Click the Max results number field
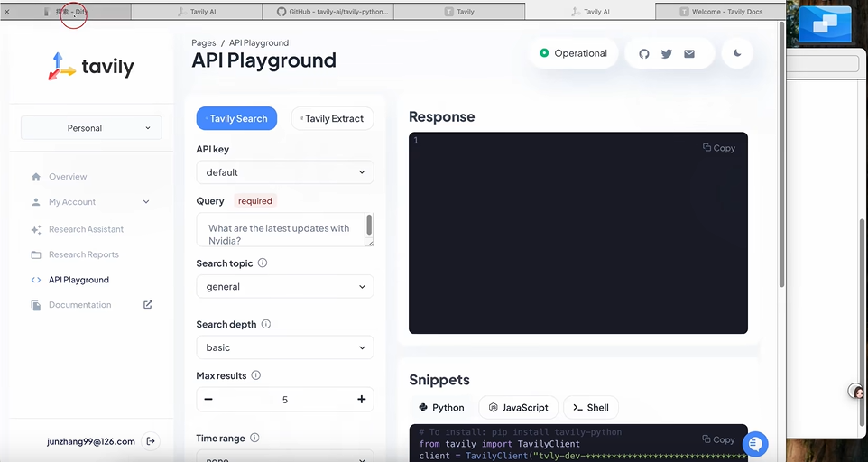 [285, 399]
